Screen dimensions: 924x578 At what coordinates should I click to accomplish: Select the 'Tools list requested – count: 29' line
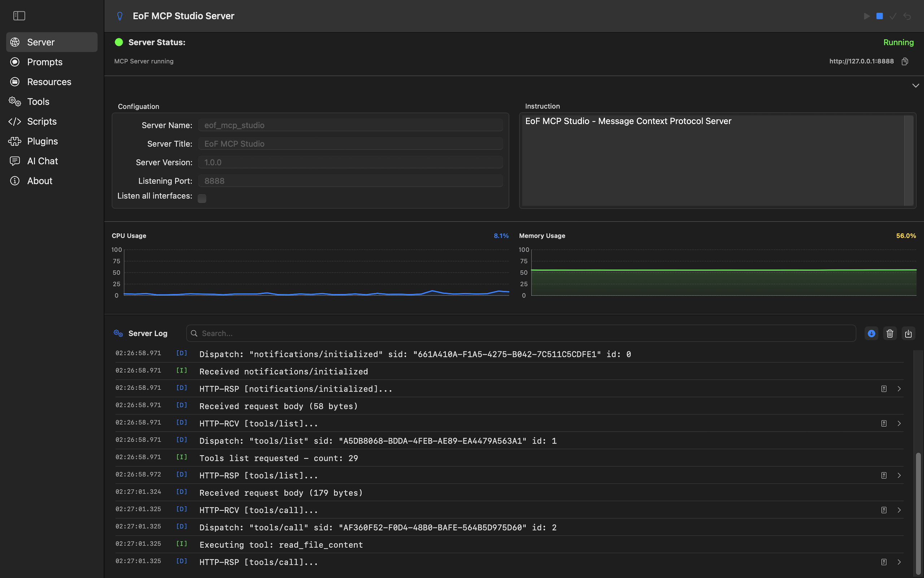(x=509, y=458)
